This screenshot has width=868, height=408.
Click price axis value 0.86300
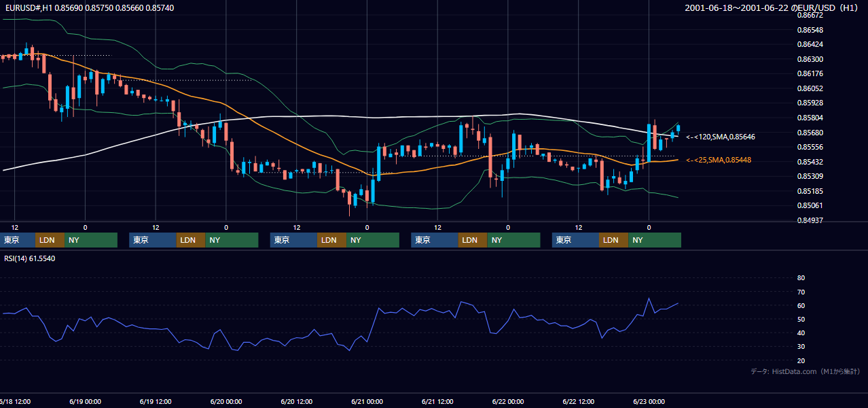[810, 60]
